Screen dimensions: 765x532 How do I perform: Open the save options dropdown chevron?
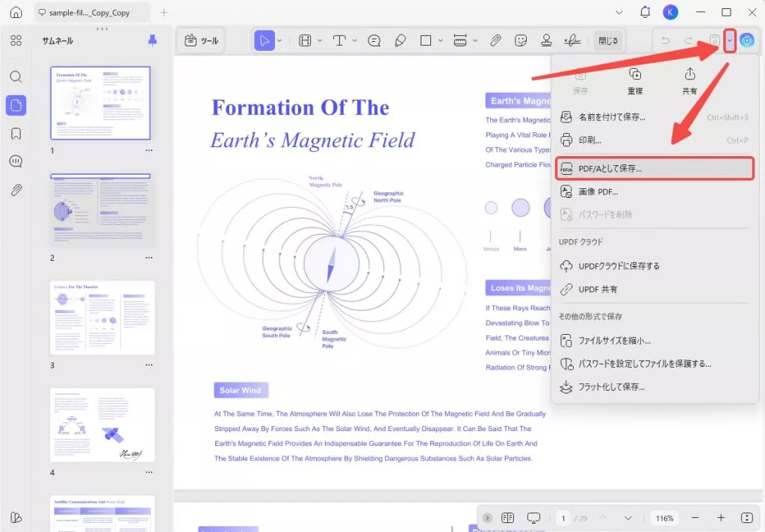click(x=729, y=40)
